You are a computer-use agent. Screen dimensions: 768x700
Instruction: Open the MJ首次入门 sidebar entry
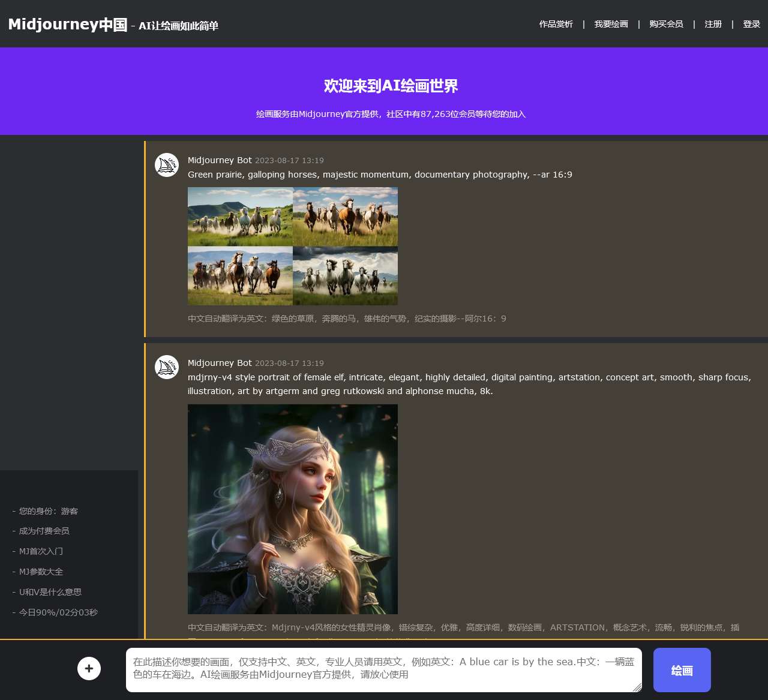41,551
